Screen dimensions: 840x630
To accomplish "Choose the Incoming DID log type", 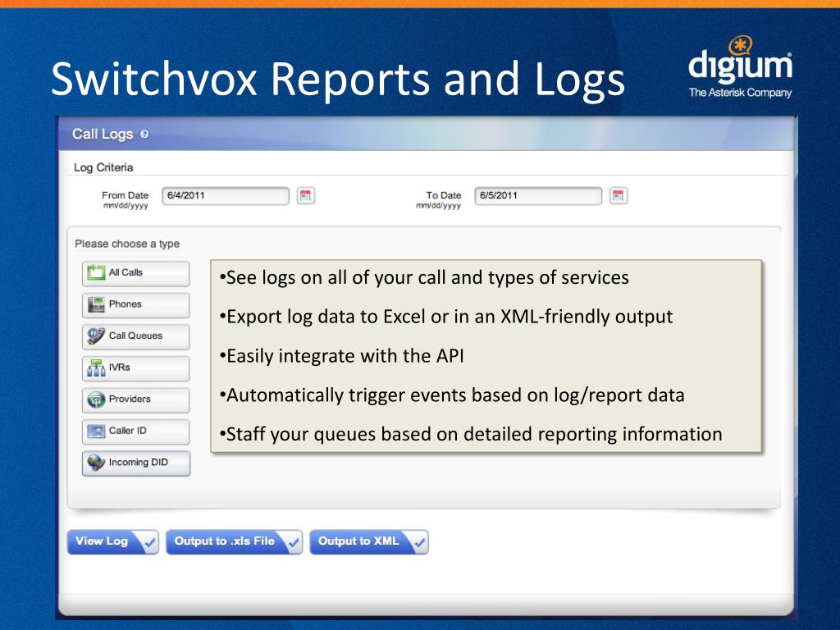I will tap(136, 463).
